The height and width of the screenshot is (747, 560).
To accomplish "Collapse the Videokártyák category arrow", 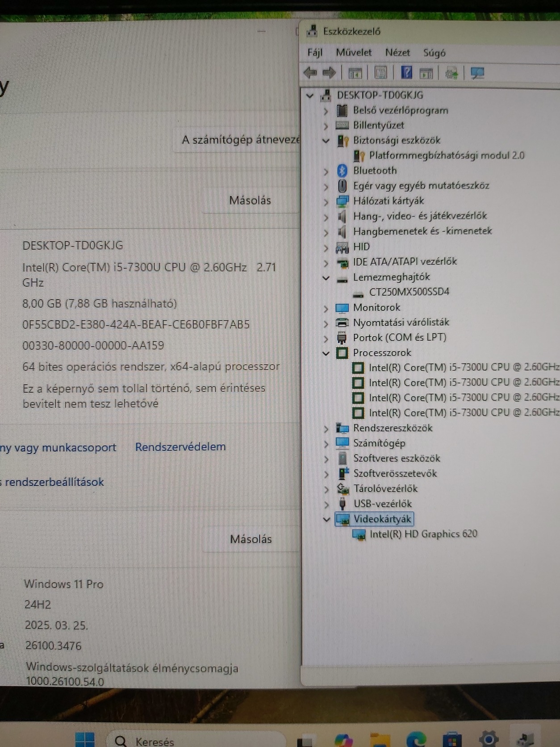I will (326, 519).
